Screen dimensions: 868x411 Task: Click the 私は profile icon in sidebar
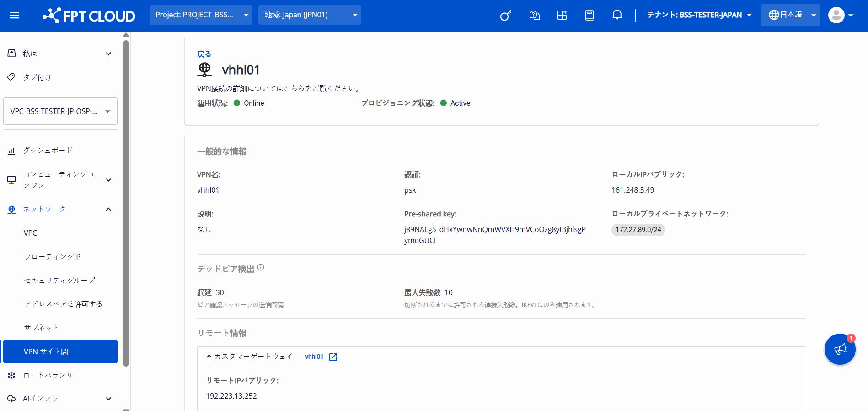(x=11, y=54)
